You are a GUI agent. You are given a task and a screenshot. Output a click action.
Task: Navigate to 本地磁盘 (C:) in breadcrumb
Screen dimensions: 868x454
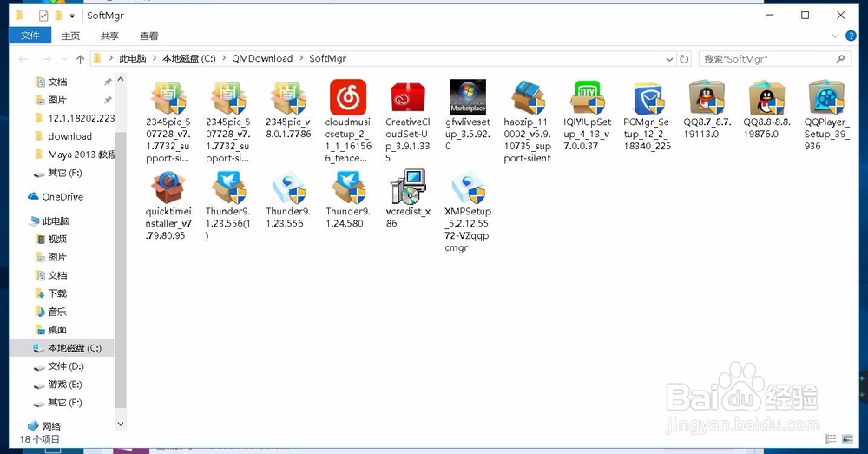[x=188, y=59]
